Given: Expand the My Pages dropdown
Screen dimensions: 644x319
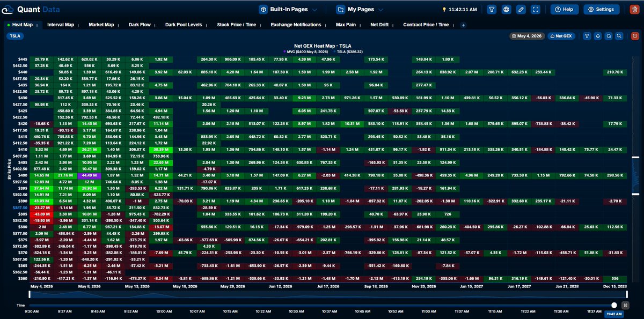Looking at the screenshot, I should 360,9.
